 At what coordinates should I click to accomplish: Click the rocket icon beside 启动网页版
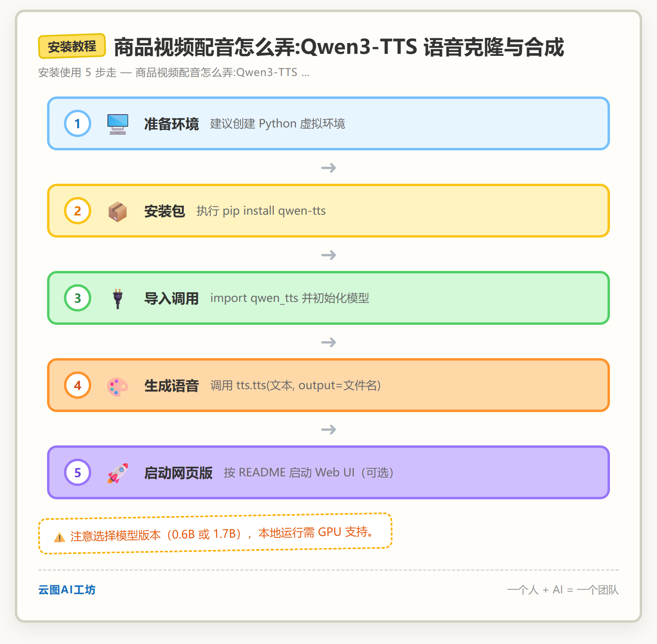point(118,473)
